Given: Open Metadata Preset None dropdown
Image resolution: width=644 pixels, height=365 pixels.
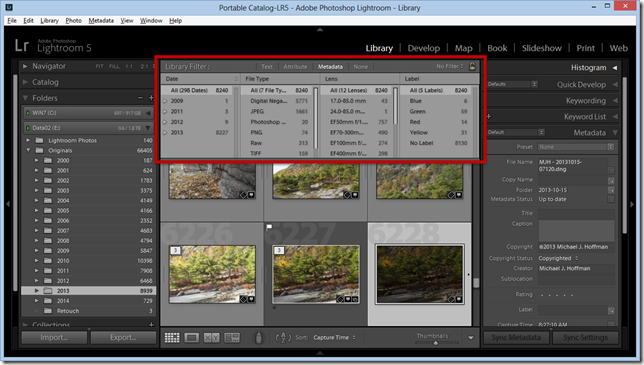Looking at the screenshot, I should pyautogui.click(x=576, y=147).
